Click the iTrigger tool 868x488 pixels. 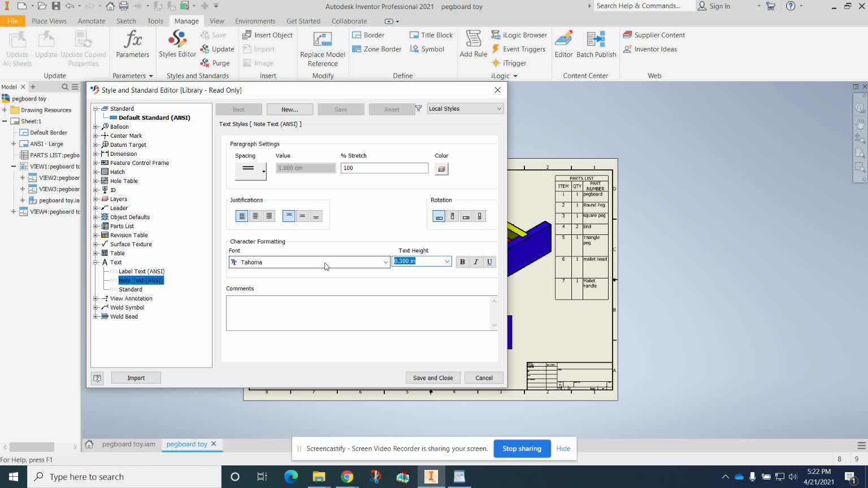509,63
